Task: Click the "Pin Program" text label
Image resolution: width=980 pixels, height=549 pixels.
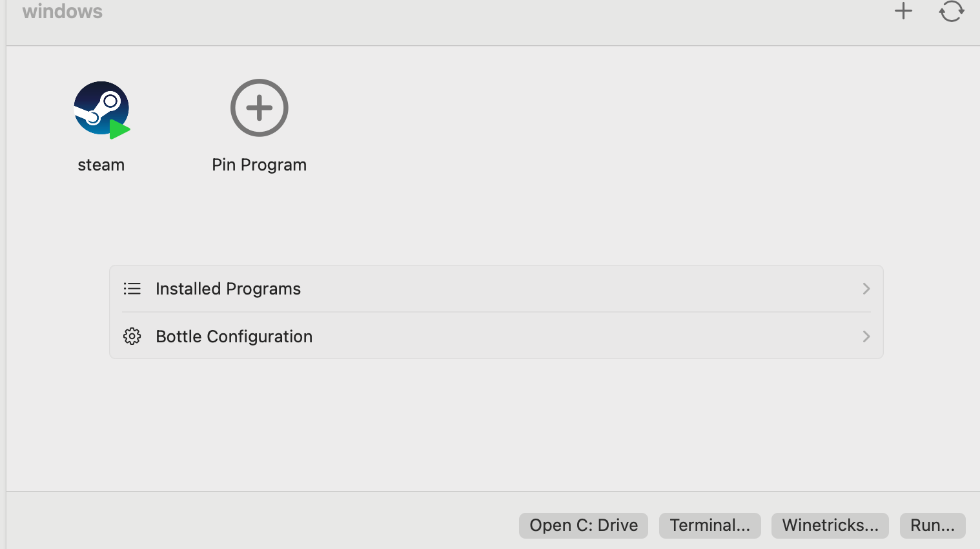Action: (x=259, y=165)
